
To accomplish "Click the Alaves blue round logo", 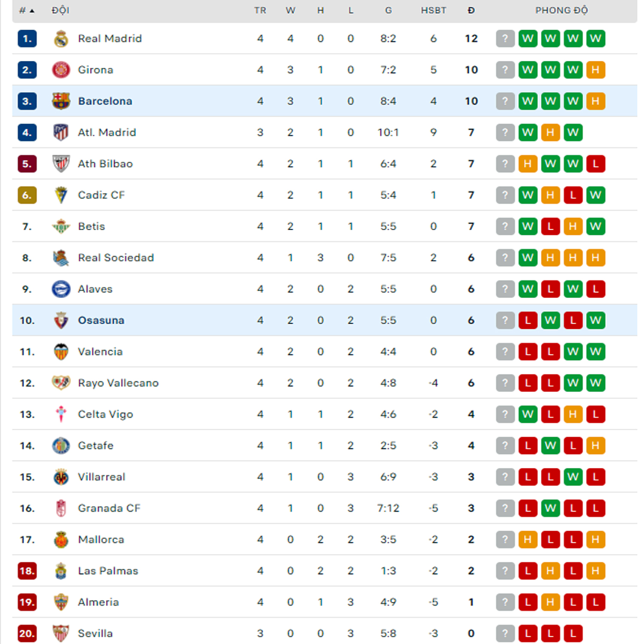I will (61, 289).
